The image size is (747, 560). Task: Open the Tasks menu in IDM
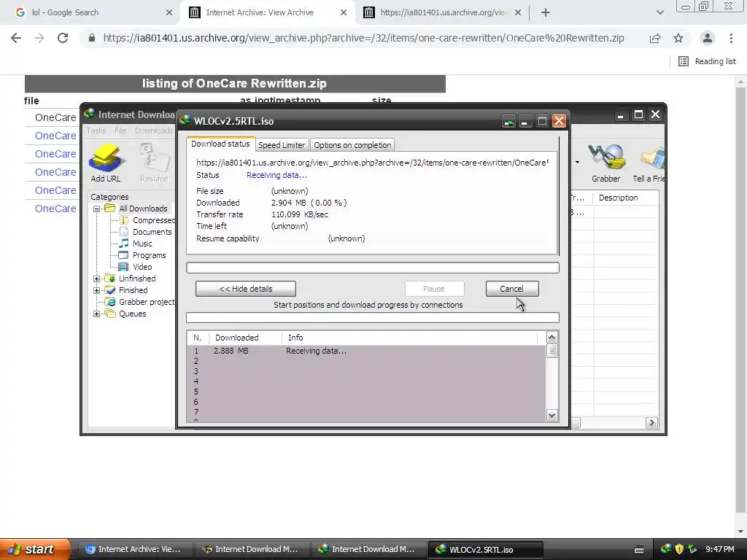[x=96, y=131]
